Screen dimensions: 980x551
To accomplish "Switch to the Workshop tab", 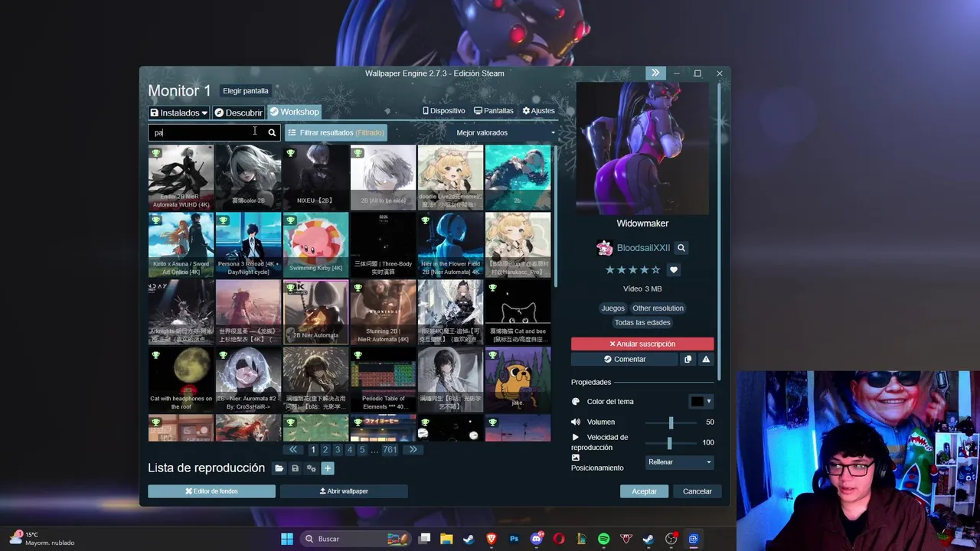I will (x=294, y=112).
